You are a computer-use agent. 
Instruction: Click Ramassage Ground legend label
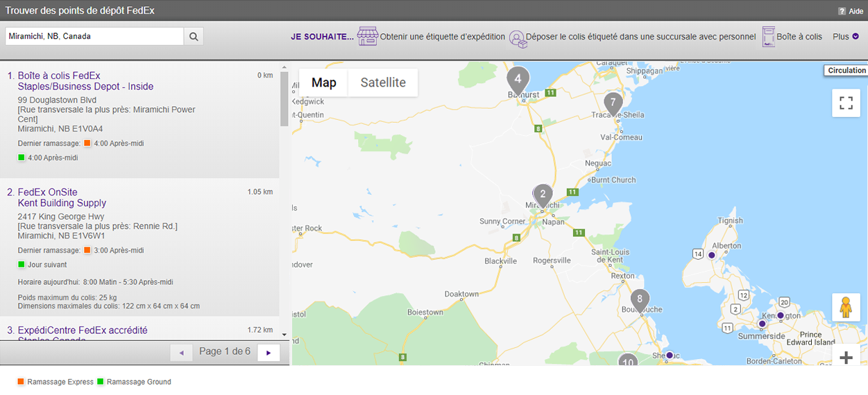click(139, 382)
